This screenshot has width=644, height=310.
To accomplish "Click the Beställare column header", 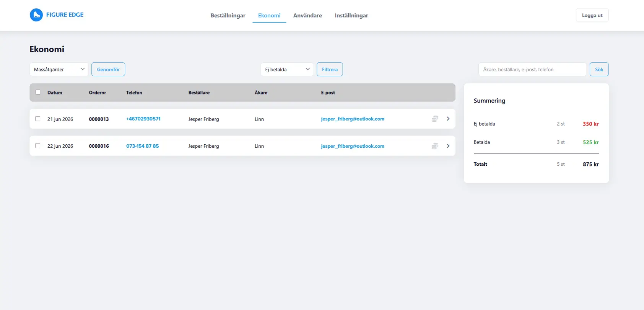I will [199, 93].
